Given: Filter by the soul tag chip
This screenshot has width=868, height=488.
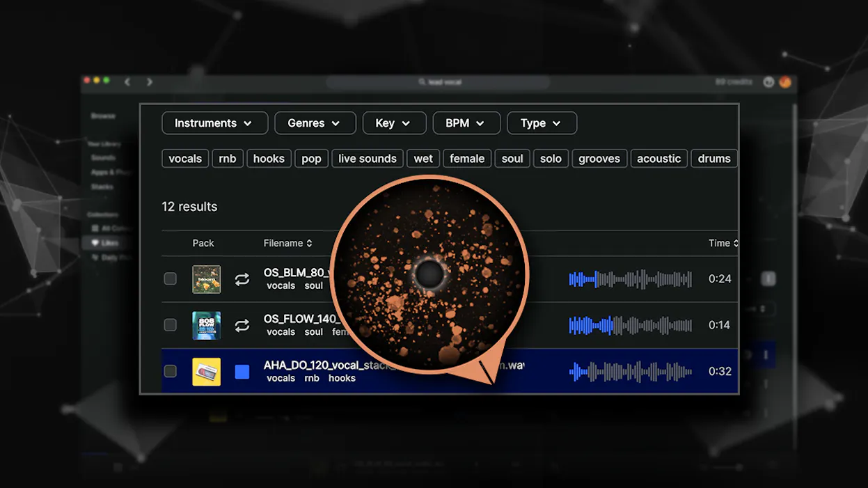Looking at the screenshot, I should pos(512,159).
